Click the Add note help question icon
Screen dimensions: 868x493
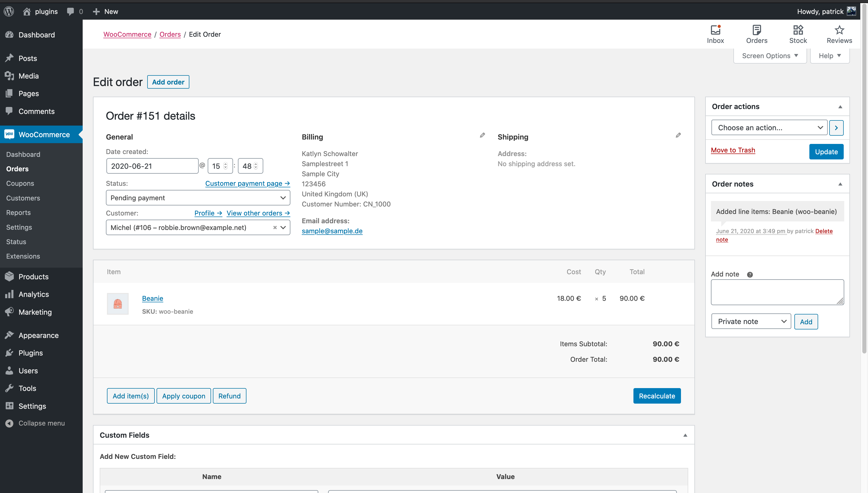click(750, 275)
